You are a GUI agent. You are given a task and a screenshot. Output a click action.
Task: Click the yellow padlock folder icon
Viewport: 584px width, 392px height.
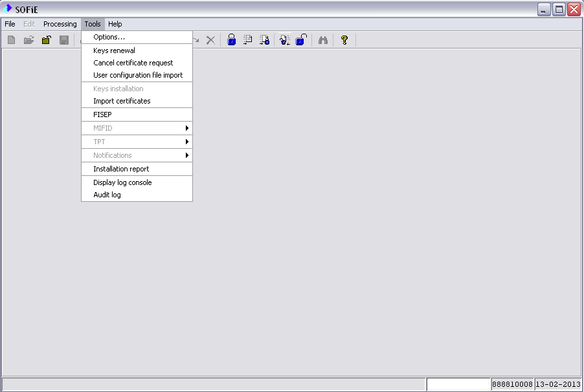pos(46,40)
